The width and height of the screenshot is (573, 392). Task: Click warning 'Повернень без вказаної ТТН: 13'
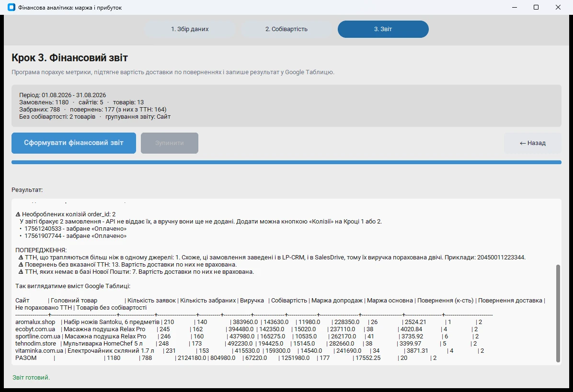(x=127, y=265)
